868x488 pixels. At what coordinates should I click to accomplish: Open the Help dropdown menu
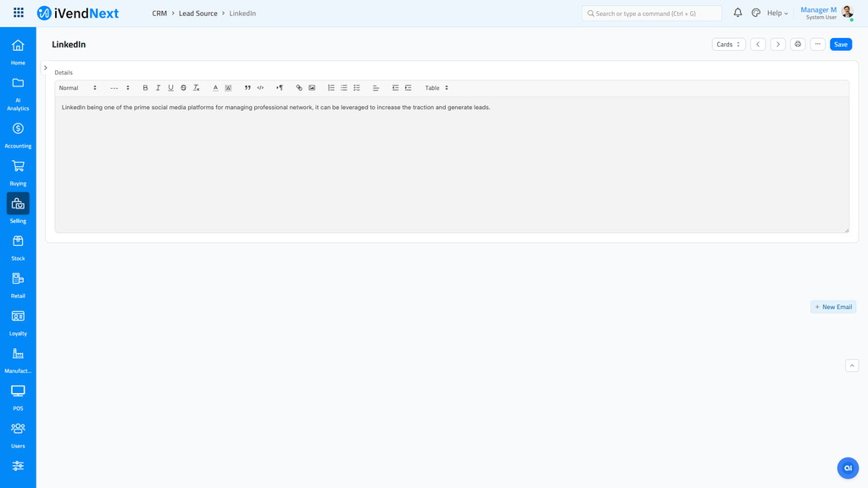click(777, 13)
